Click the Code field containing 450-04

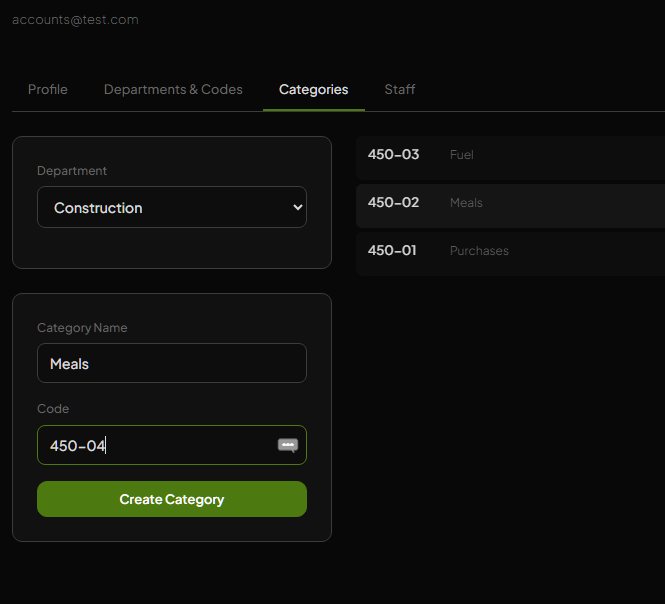pyautogui.click(x=172, y=445)
